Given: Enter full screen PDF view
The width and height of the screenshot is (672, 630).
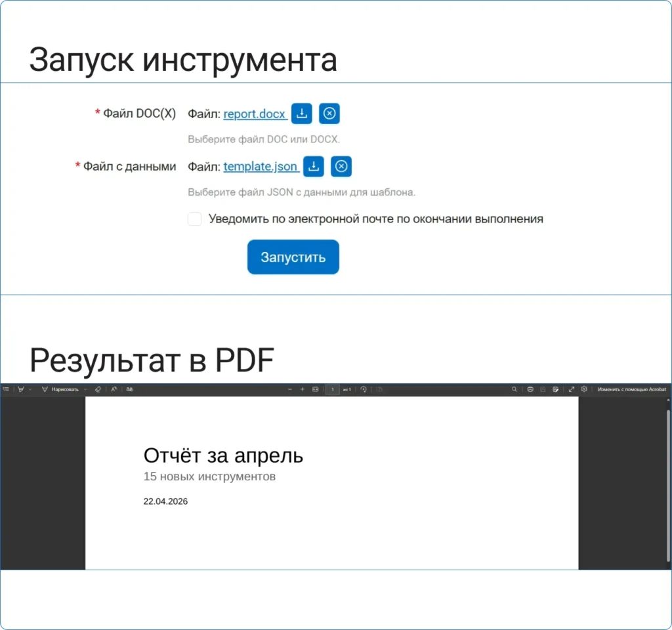Looking at the screenshot, I should (572, 390).
